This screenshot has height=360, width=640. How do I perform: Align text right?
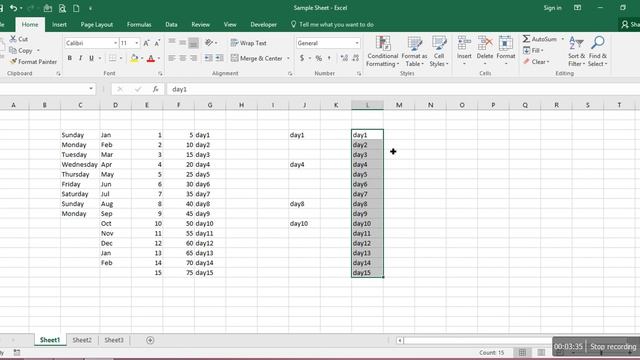coord(193,58)
